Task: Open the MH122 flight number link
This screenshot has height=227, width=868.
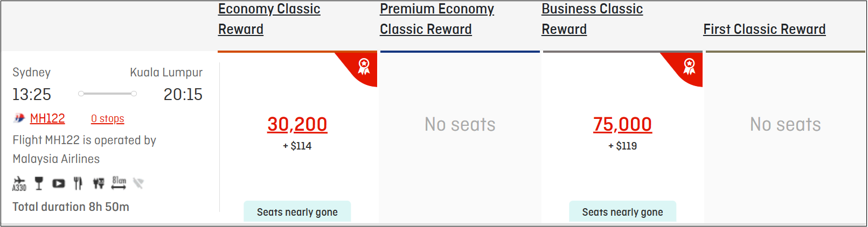Action: click(47, 118)
